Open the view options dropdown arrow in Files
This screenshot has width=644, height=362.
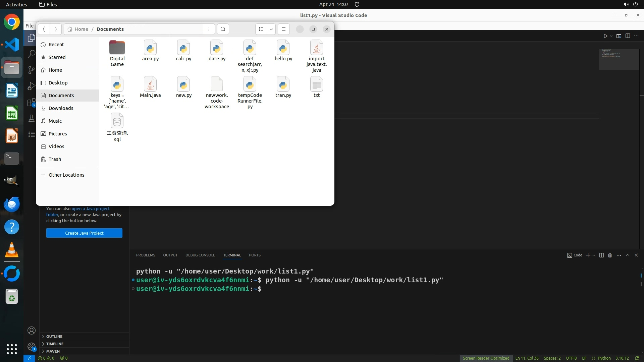[271, 29]
